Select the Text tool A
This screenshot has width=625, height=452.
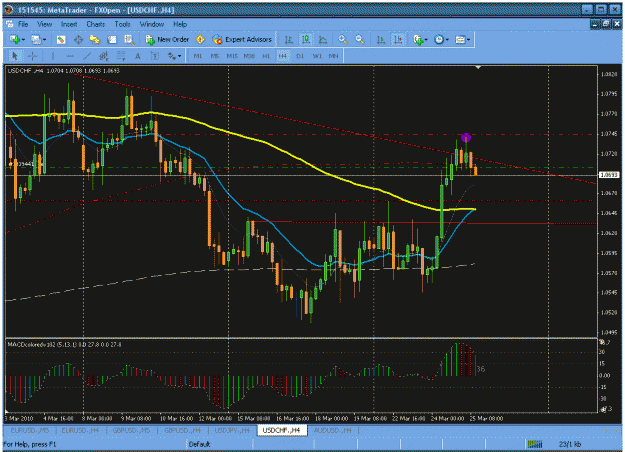pyautogui.click(x=138, y=56)
